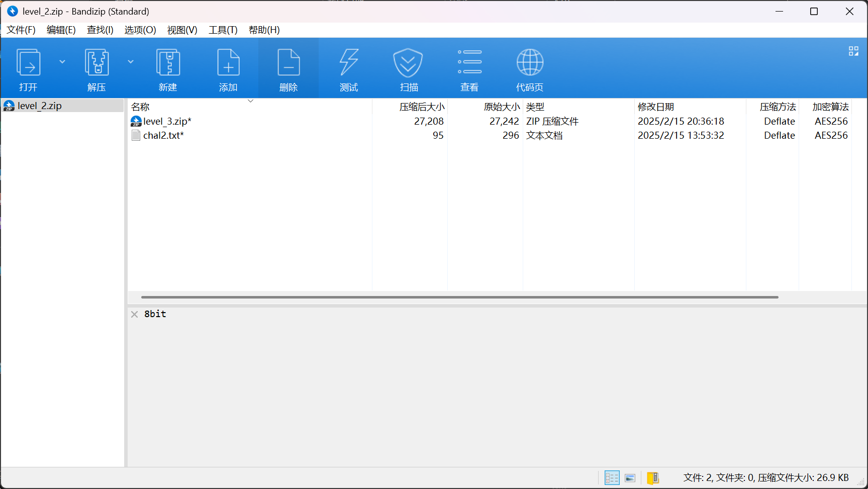
Task: Sort by Encryption algorithm (加密算法) column
Action: click(x=825, y=107)
